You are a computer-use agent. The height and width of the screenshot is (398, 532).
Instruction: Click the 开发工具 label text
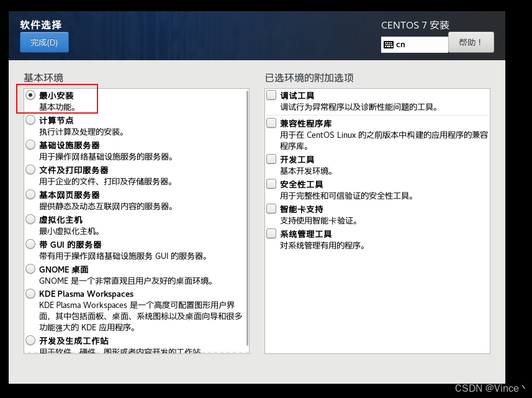pyautogui.click(x=297, y=160)
